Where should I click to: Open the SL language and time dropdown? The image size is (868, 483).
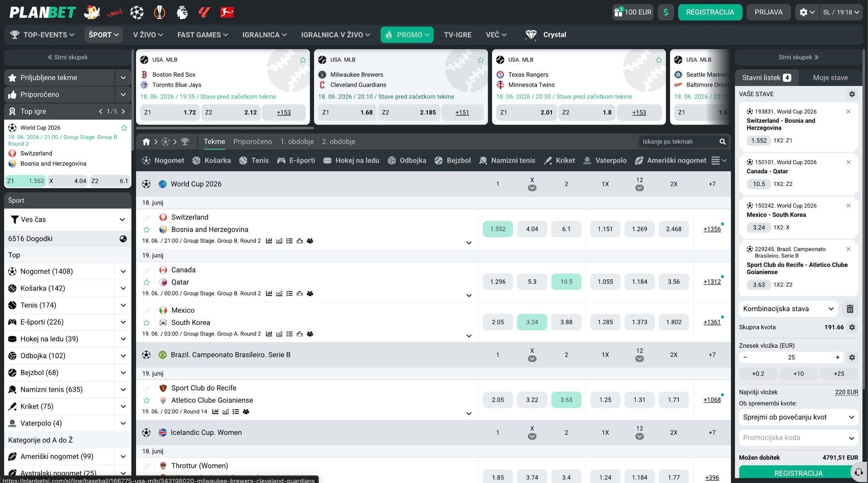(x=841, y=12)
